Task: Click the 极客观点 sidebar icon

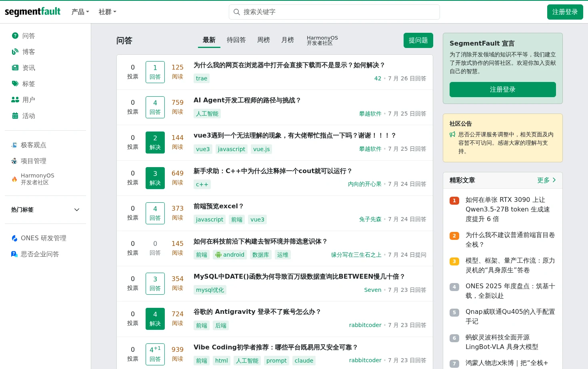Action: pos(14,145)
